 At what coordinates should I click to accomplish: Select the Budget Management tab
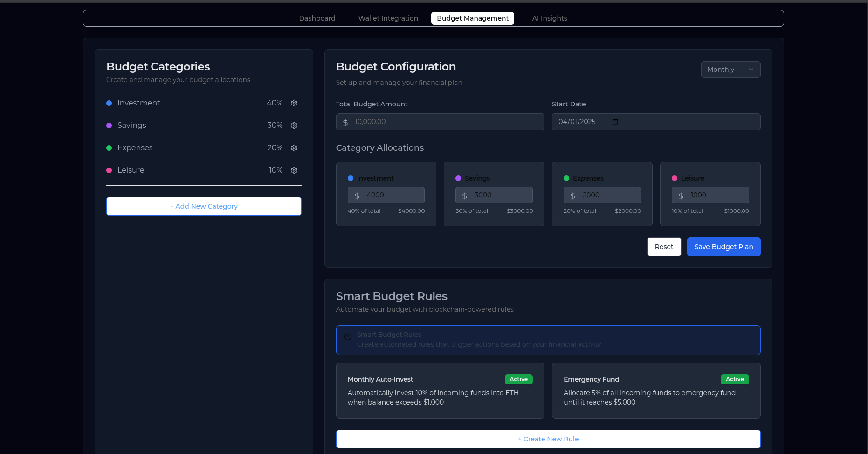coord(472,18)
